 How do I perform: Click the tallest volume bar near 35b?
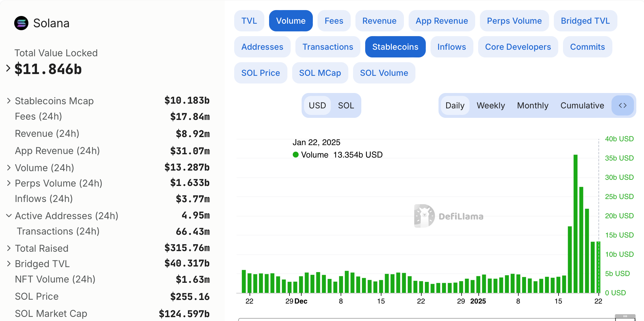coord(575,224)
